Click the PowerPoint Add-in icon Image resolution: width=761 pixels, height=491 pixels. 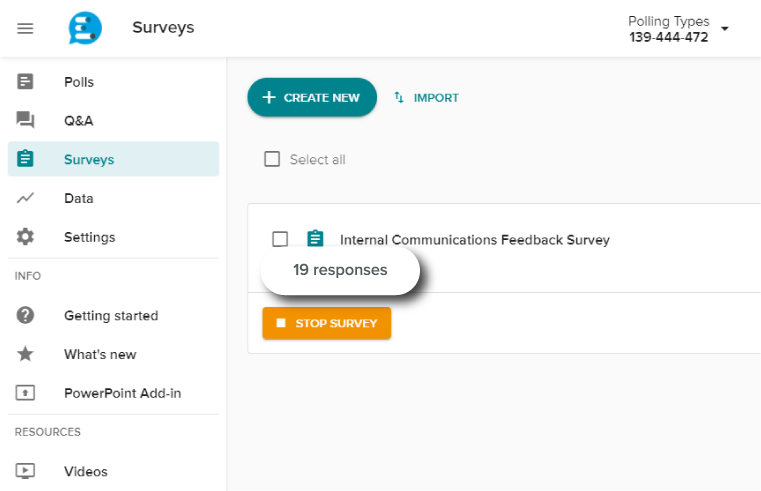click(26, 393)
